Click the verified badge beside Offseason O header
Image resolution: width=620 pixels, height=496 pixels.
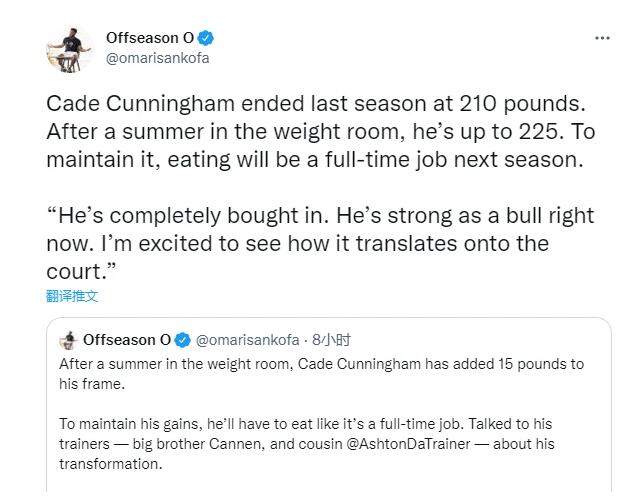pos(206,38)
